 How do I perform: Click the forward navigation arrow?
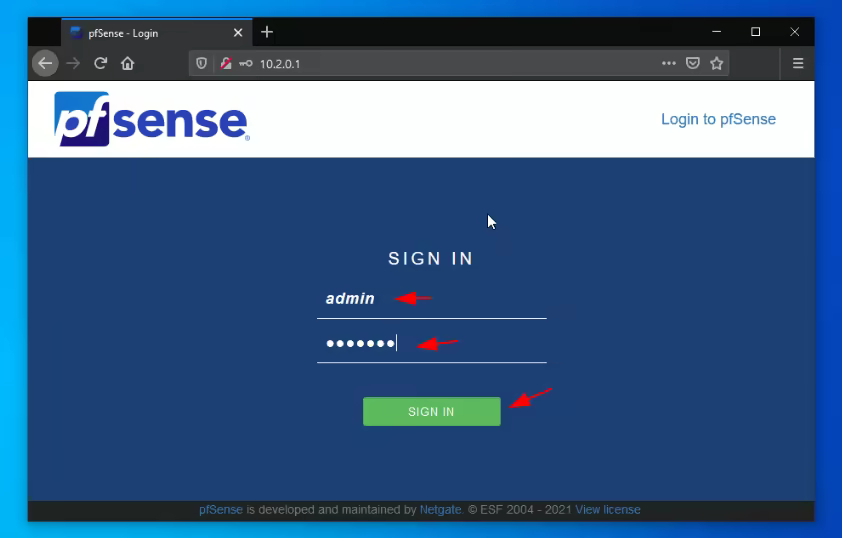click(x=73, y=63)
